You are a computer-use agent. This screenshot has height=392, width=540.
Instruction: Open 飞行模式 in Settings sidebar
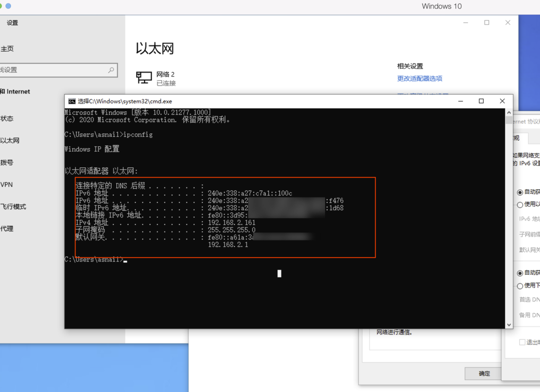pyautogui.click(x=13, y=206)
